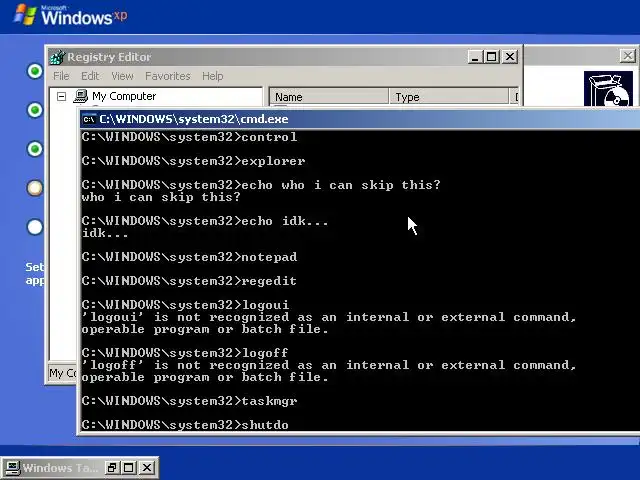Click the first green setup step indicator
This screenshot has height=480, width=640.
[35, 71]
